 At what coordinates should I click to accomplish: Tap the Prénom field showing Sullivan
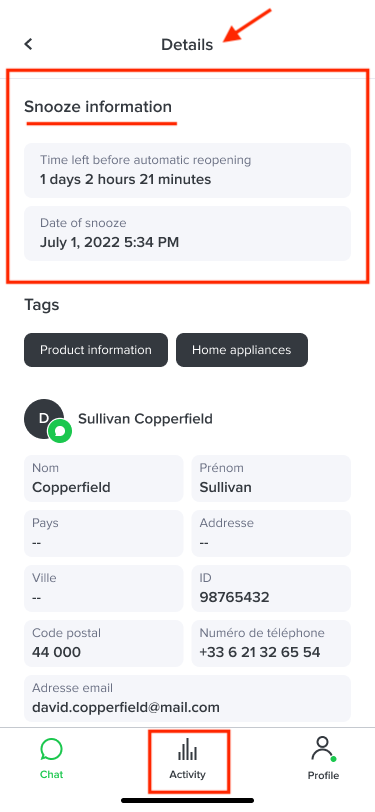click(271, 478)
